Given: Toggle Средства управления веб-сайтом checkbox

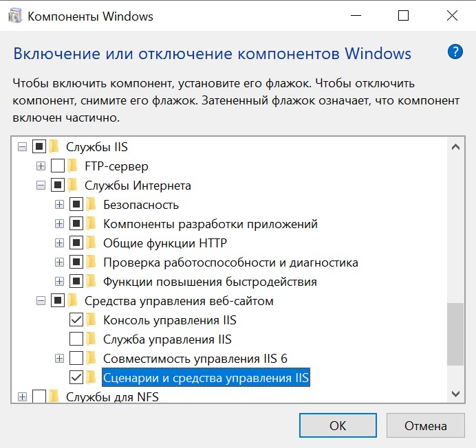Looking at the screenshot, I should click(58, 301).
